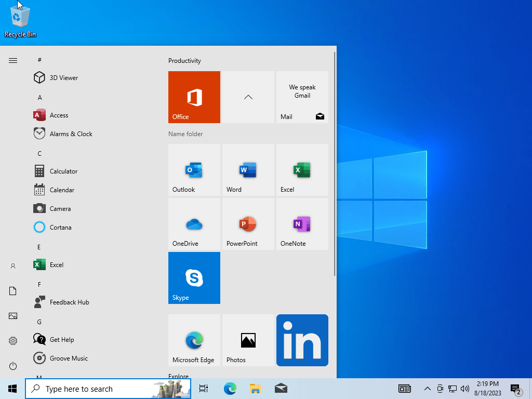Screen dimensions: 532x399
Task: Open the Office tile
Action: [194, 97]
